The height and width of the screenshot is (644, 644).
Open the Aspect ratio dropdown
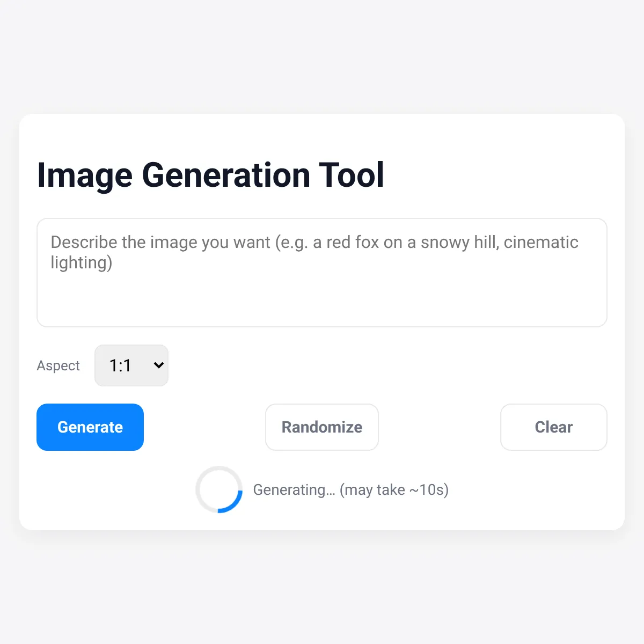tap(131, 365)
